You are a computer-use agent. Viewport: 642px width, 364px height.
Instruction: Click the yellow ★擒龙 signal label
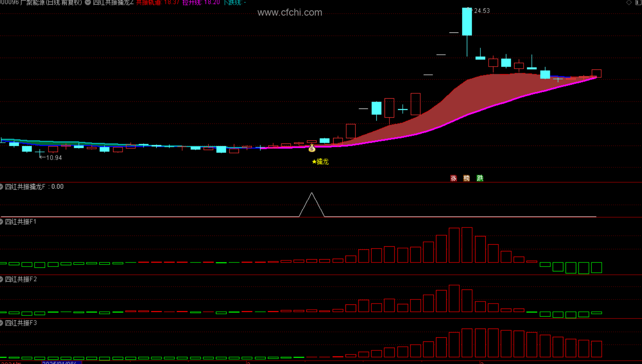click(x=320, y=162)
